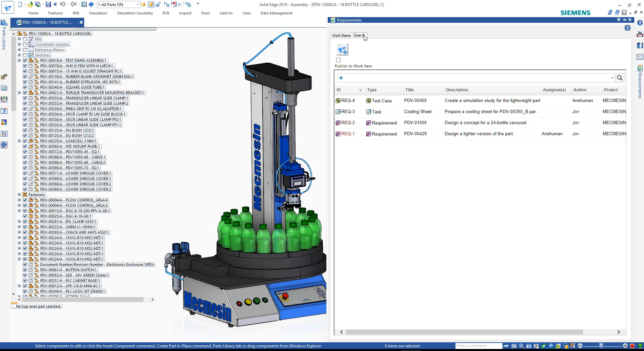This screenshot has width=644, height=351.
Task: Click inside the Find a command field
Action: click(x=479, y=346)
